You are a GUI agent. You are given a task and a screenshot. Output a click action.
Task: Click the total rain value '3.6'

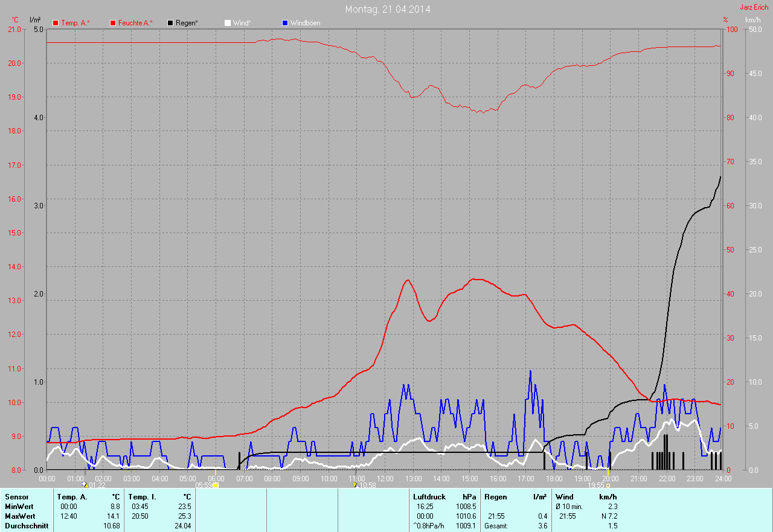[542, 526]
